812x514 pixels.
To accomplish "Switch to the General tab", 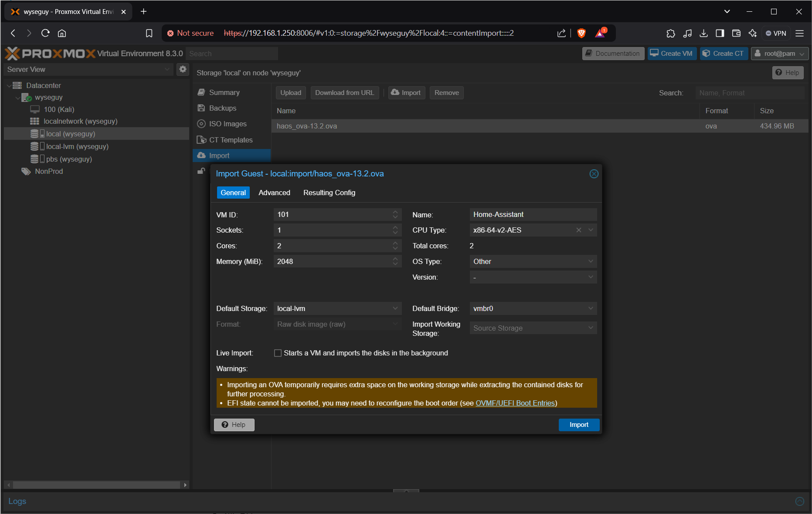I will [233, 193].
